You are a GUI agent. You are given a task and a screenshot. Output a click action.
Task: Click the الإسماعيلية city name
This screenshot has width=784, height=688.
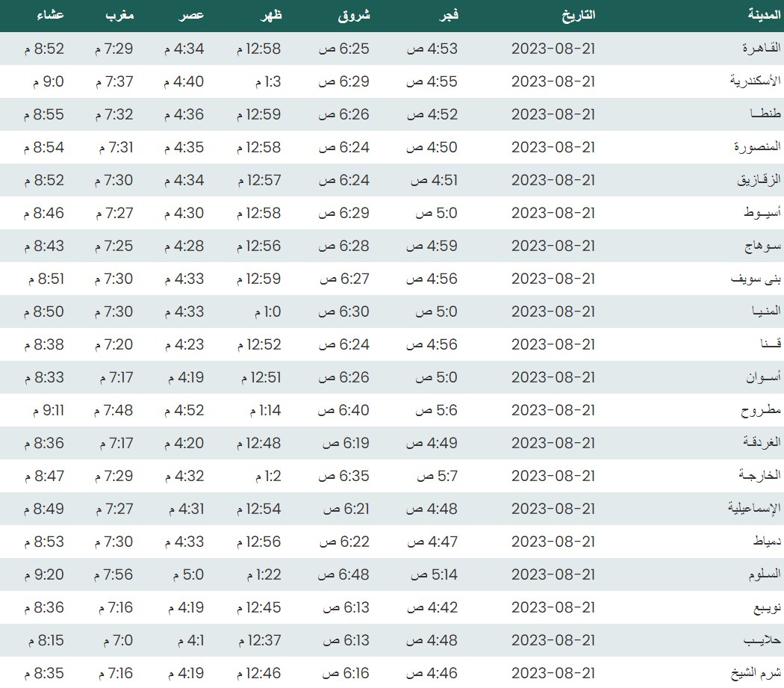coord(754,509)
